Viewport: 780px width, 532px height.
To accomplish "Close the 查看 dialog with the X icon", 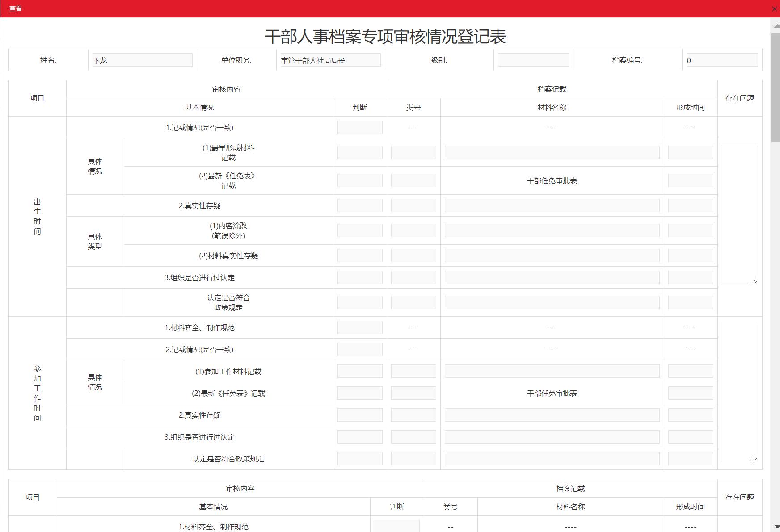I will [775, 9].
